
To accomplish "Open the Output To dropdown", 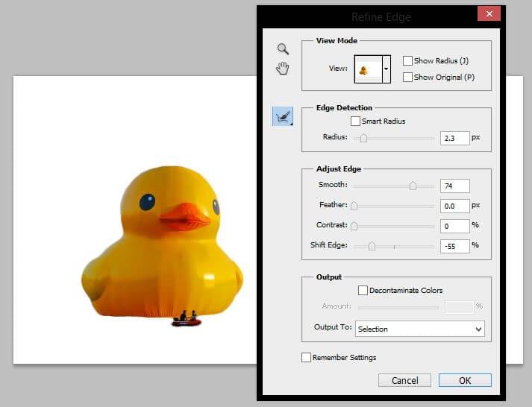I will click(x=419, y=329).
